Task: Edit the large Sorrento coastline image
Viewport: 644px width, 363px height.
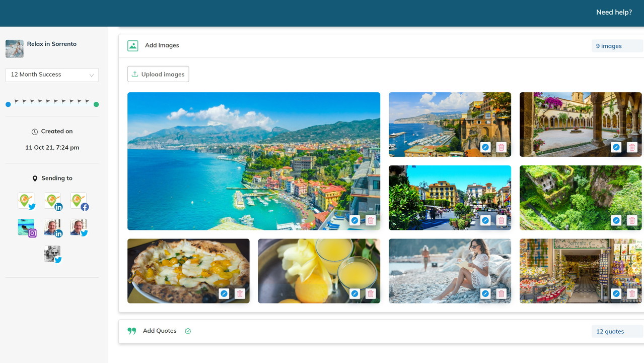Action: (x=354, y=220)
